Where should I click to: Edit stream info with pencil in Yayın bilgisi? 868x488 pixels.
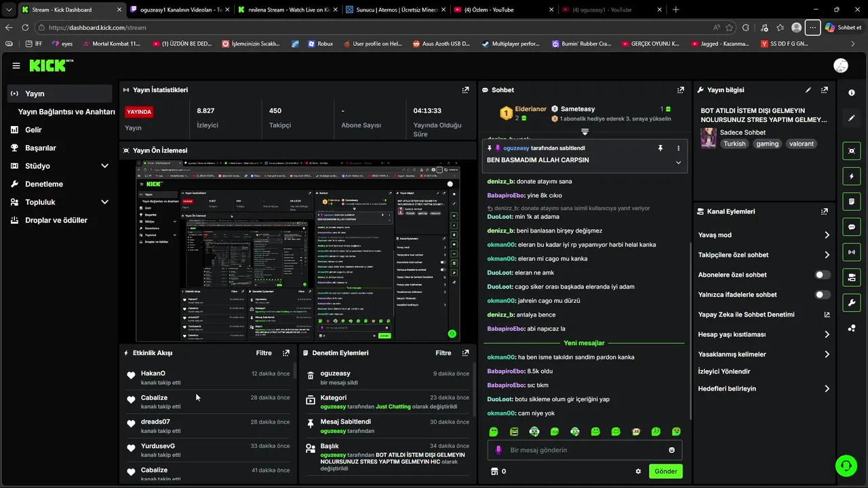[x=808, y=89]
